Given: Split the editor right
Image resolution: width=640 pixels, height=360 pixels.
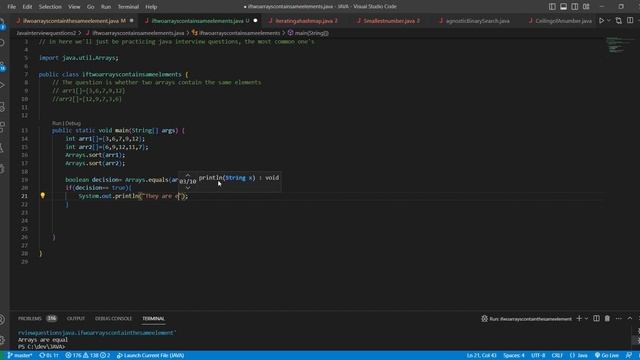Looking at the screenshot, I should (630, 20).
